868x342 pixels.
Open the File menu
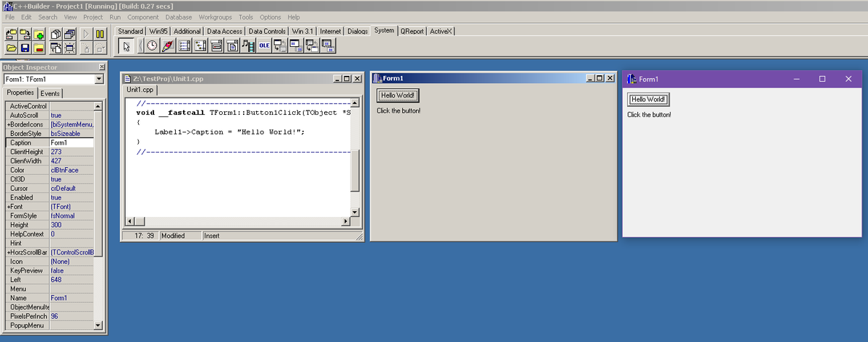click(x=10, y=17)
